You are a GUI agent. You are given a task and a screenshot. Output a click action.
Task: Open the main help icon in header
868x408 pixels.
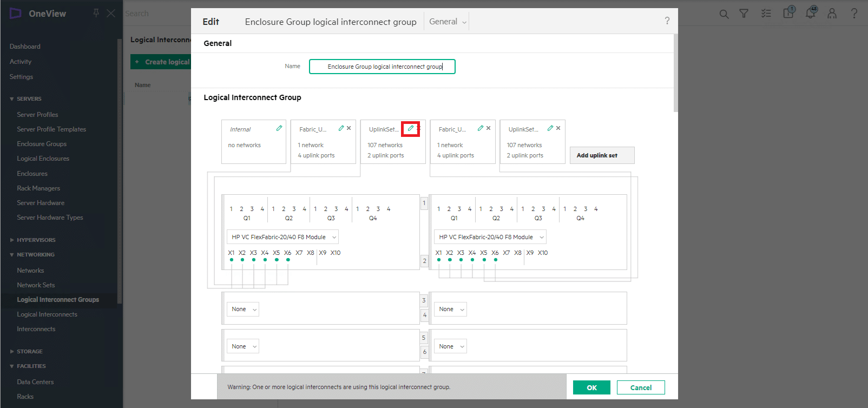pos(854,14)
